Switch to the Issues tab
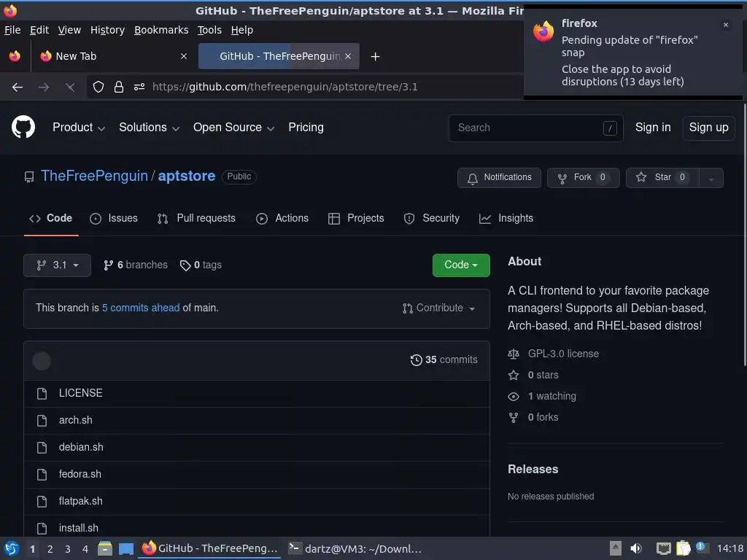747x560 pixels. (x=113, y=218)
